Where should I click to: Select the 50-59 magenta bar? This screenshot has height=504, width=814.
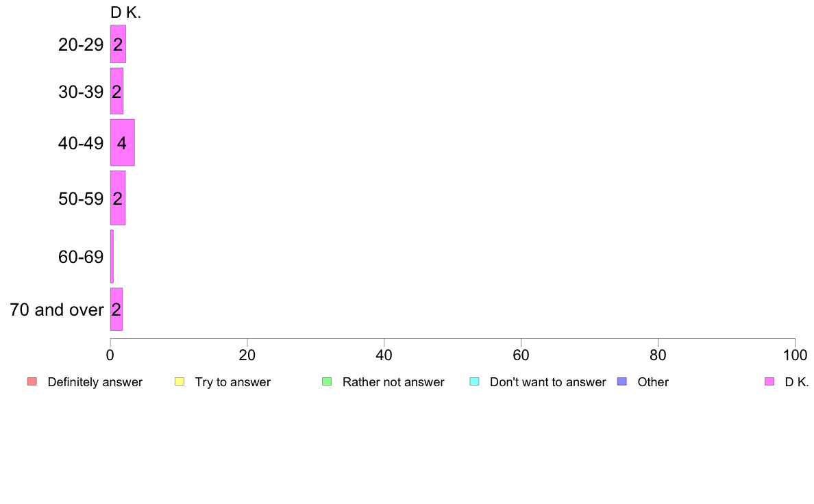pyautogui.click(x=118, y=198)
